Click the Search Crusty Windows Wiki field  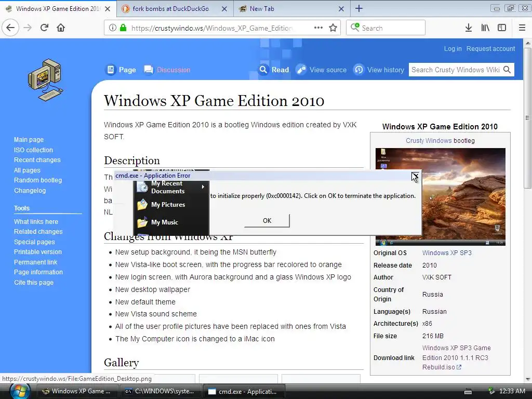(x=456, y=70)
